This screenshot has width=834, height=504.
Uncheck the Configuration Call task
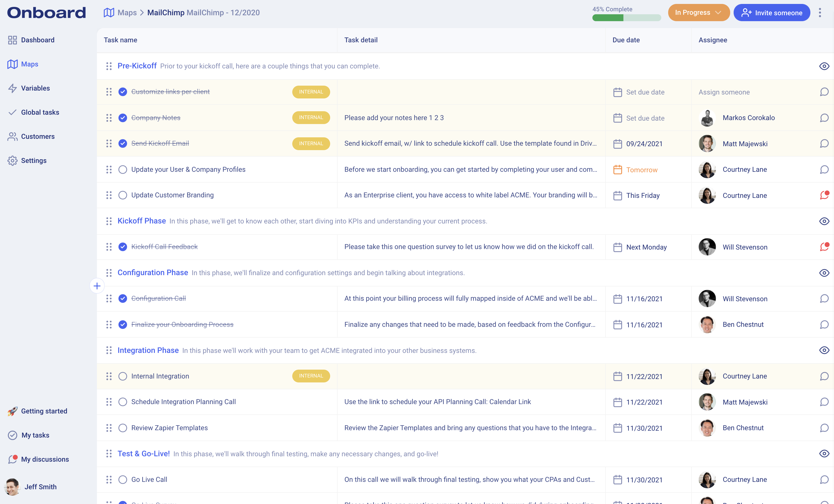[123, 299]
